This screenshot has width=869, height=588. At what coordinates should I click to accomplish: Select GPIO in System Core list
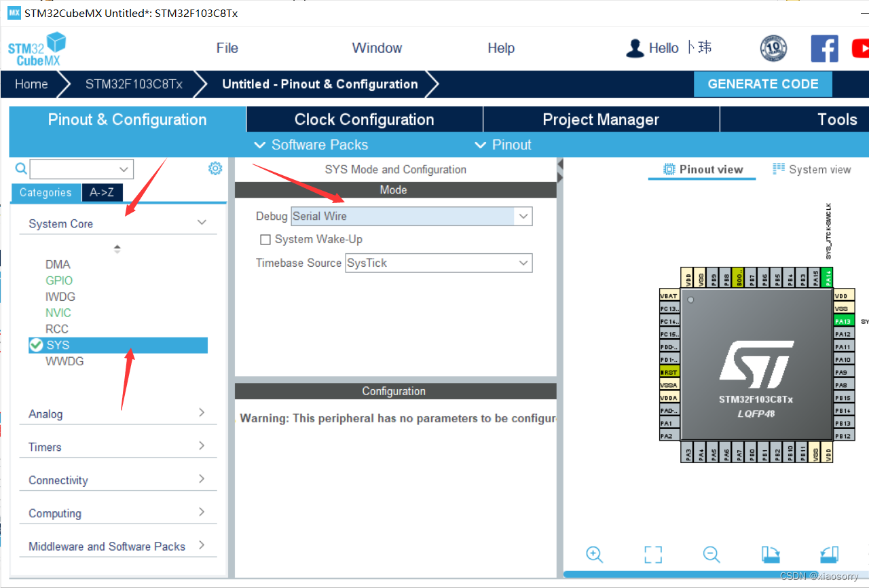(59, 280)
